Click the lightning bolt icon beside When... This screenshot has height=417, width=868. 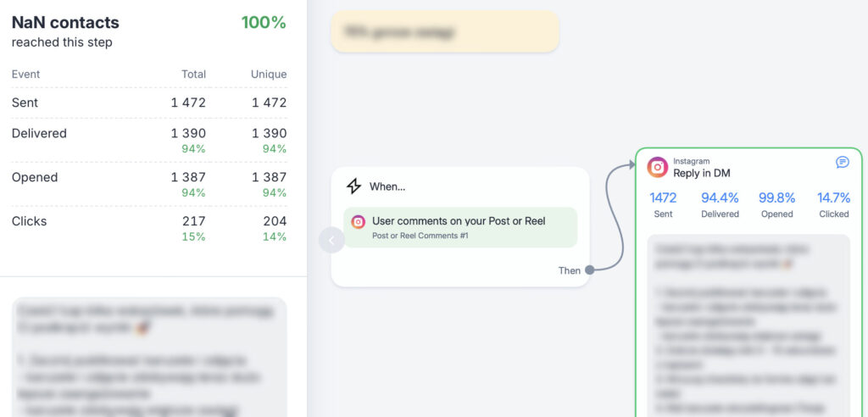tap(353, 186)
